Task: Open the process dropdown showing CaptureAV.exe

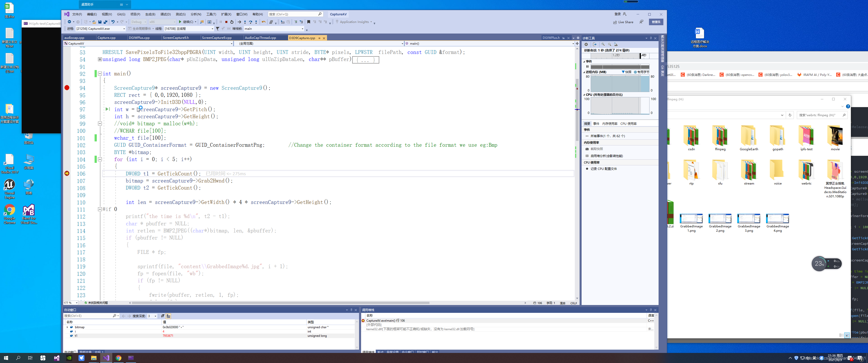Action: [x=100, y=29]
